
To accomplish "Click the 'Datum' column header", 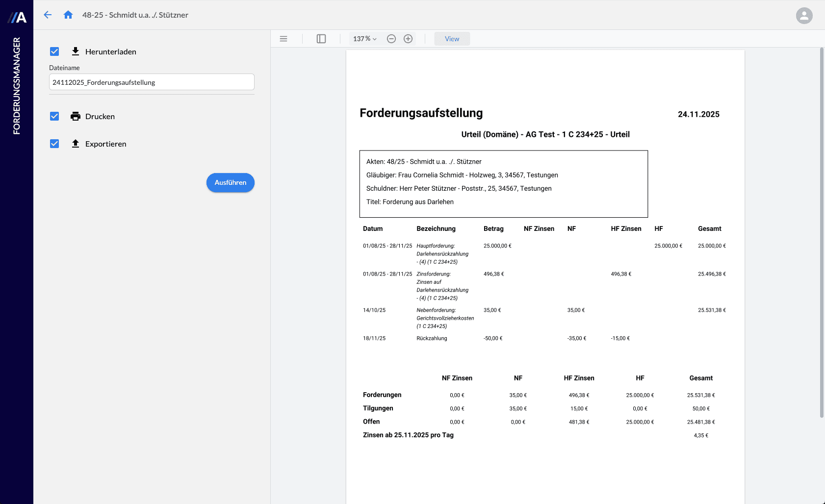I will [x=373, y=228].
